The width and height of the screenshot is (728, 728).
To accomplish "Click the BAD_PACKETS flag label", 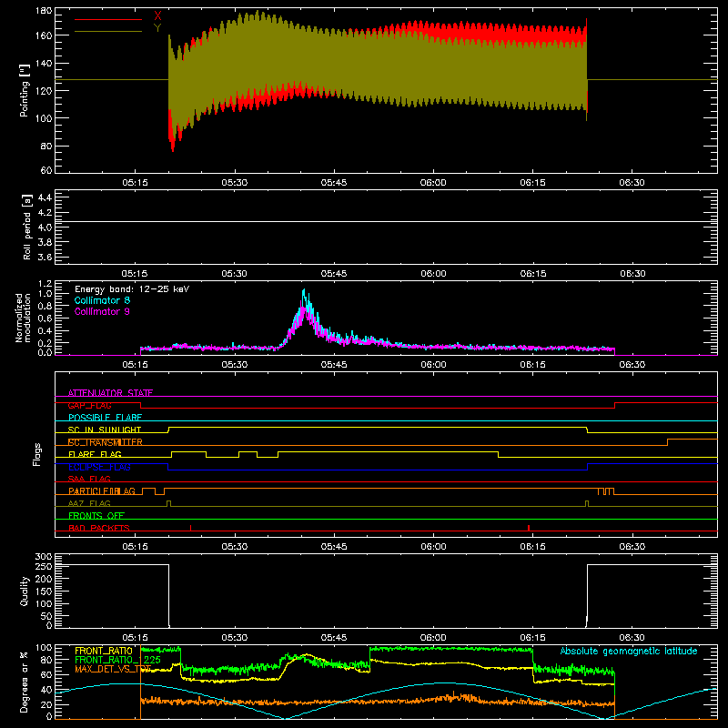I will click(x=99, y=528).
